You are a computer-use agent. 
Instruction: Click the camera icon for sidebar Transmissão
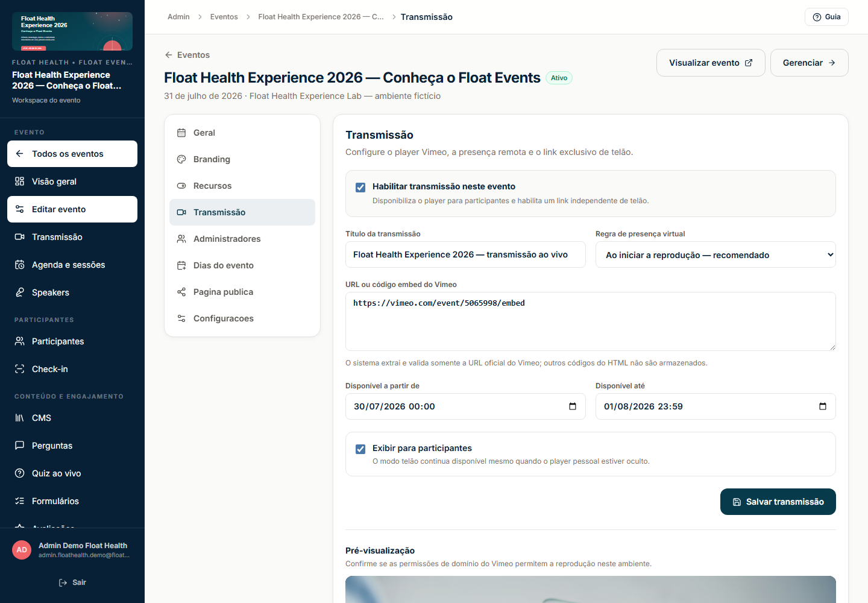click(x=19, y=237)
